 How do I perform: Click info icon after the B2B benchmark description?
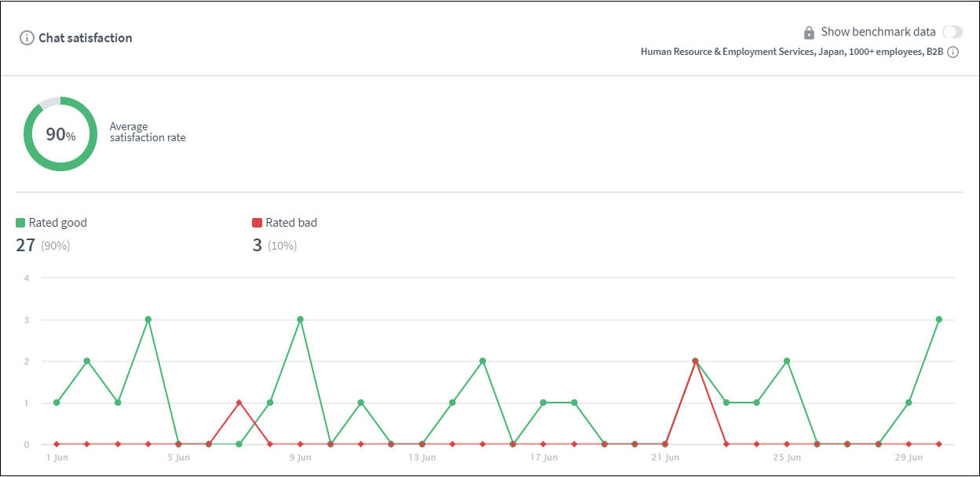click(953, 53)
